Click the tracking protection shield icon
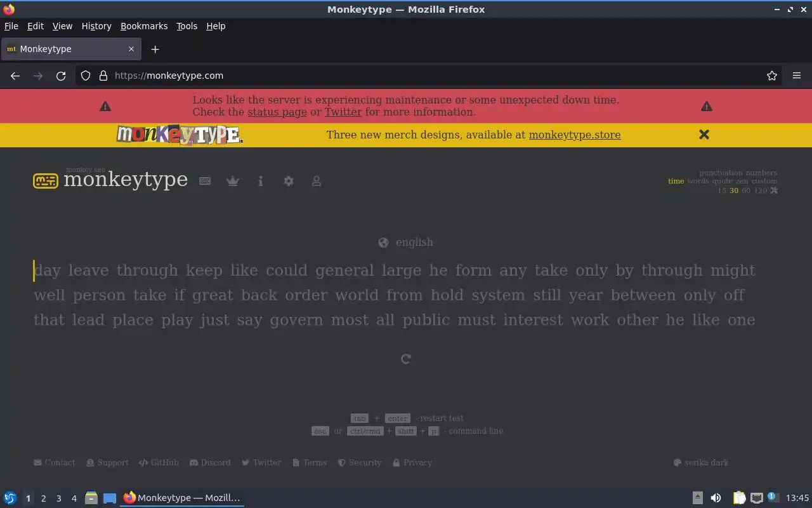Image resolution: width=812 pixels, height=508 pixels. pos(86,76)
